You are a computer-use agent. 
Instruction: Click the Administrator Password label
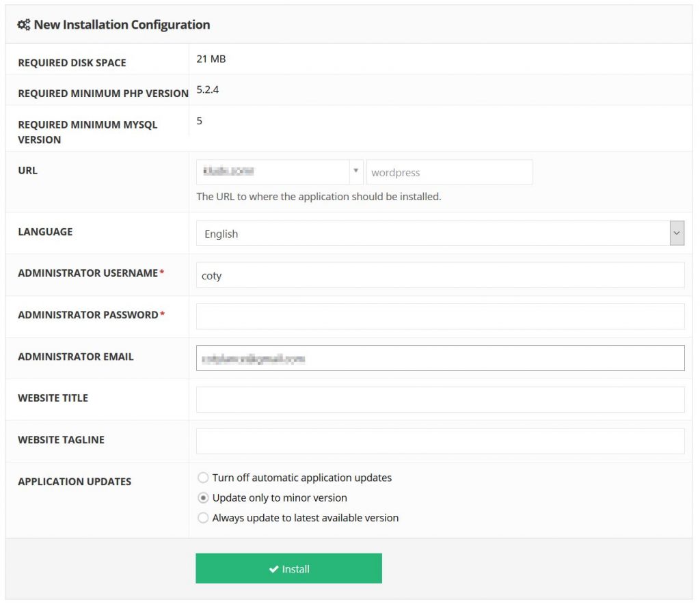point(88,315)
